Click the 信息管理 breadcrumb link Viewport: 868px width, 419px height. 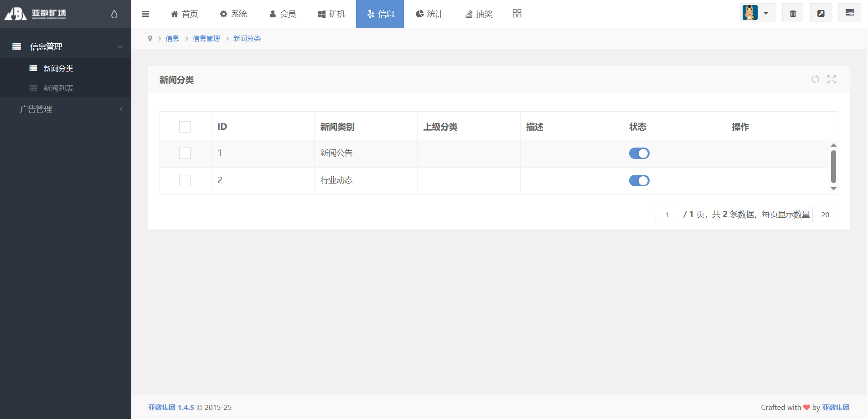coord(206,39)
